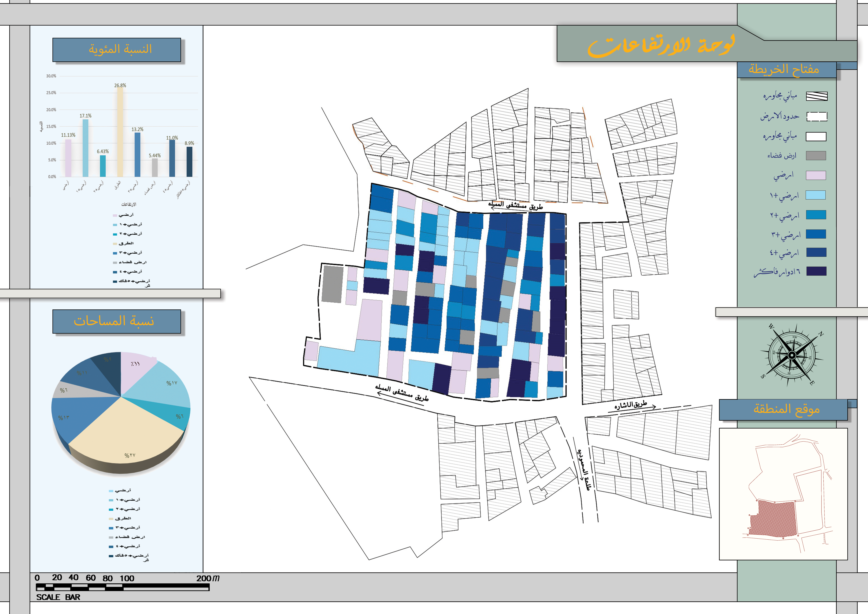Click the empty white rectangle legend symbol
This screenshot has height=614, width=868.
(x=816, y=137)
